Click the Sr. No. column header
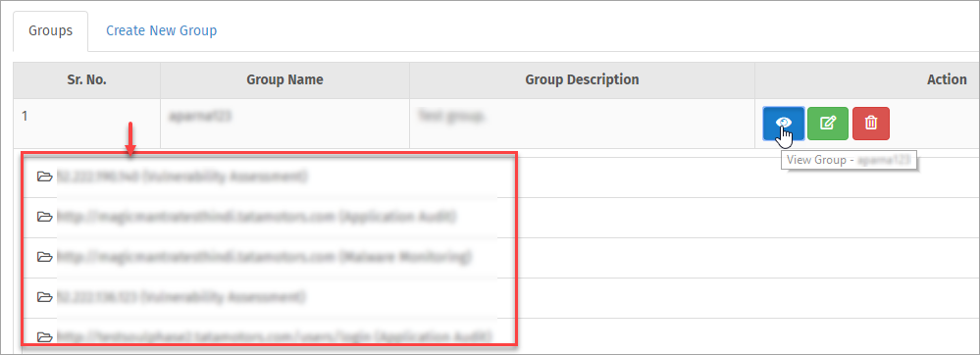 point(87,80)
